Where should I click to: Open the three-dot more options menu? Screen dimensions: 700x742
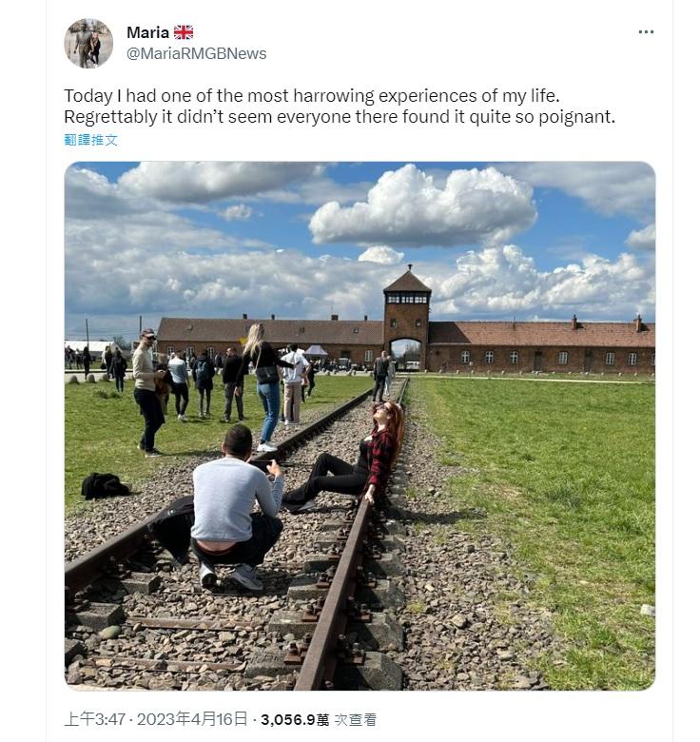pyautogui.click(x=646, y=31)
